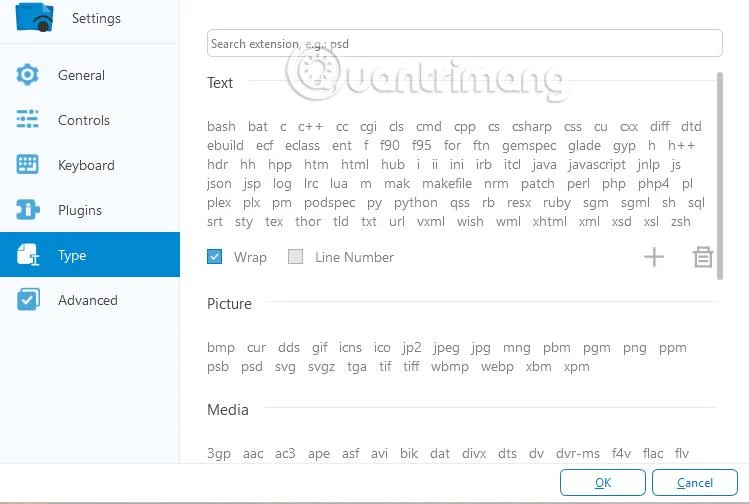Click the Advanced checkmark icon

[x=28, y=300]
